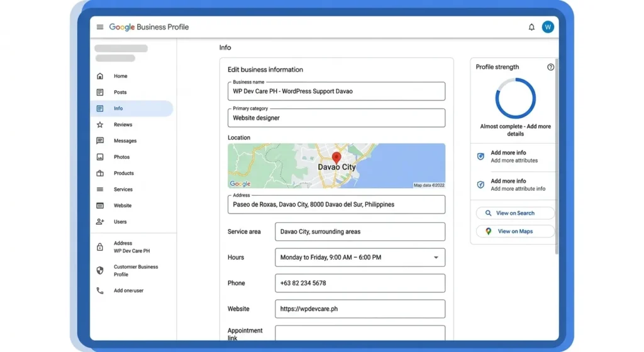Screen dimensions: 644x352
Task: Click the Messages chat icon
Action: pos(100,140)
